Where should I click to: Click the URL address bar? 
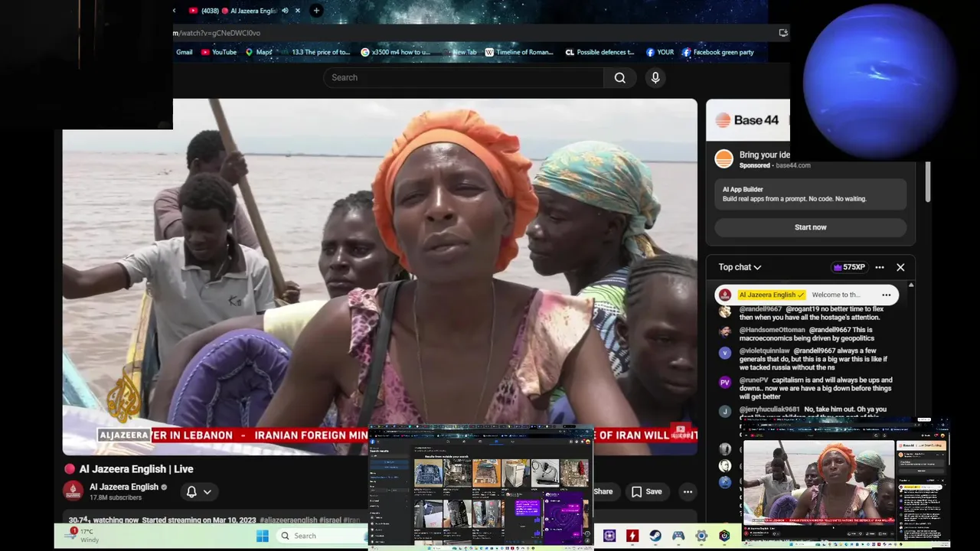click(x=475, y=33)
